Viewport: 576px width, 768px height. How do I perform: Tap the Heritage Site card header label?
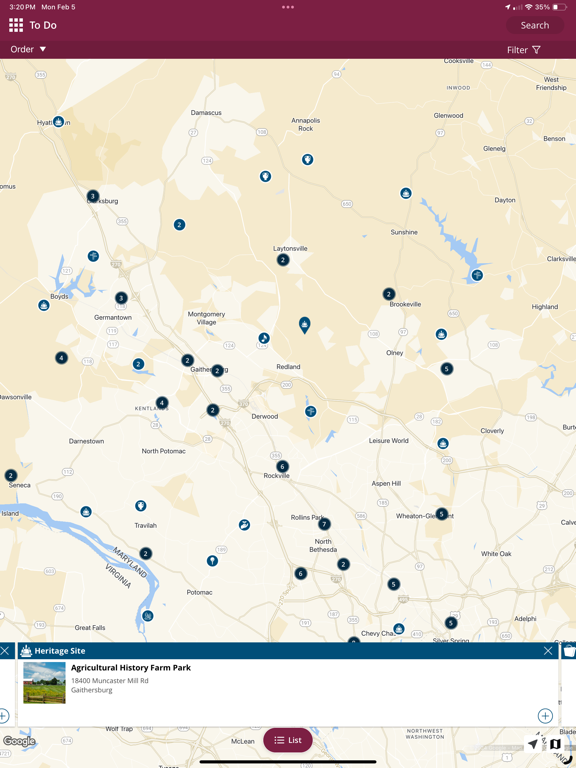[60, 650]
